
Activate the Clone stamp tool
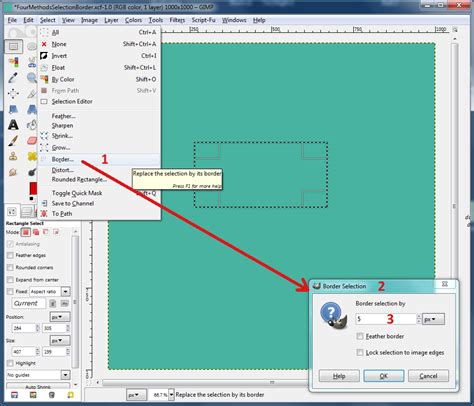(13, 156)
